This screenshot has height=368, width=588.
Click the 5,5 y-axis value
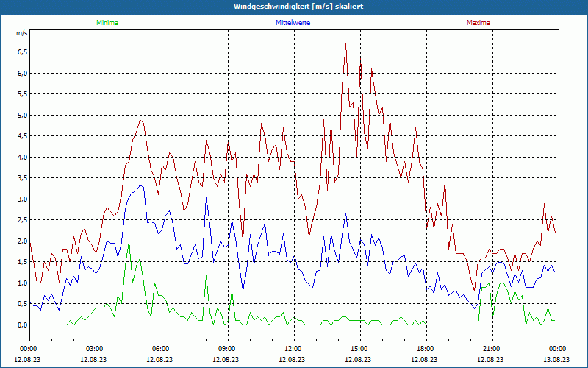point(22,94)
